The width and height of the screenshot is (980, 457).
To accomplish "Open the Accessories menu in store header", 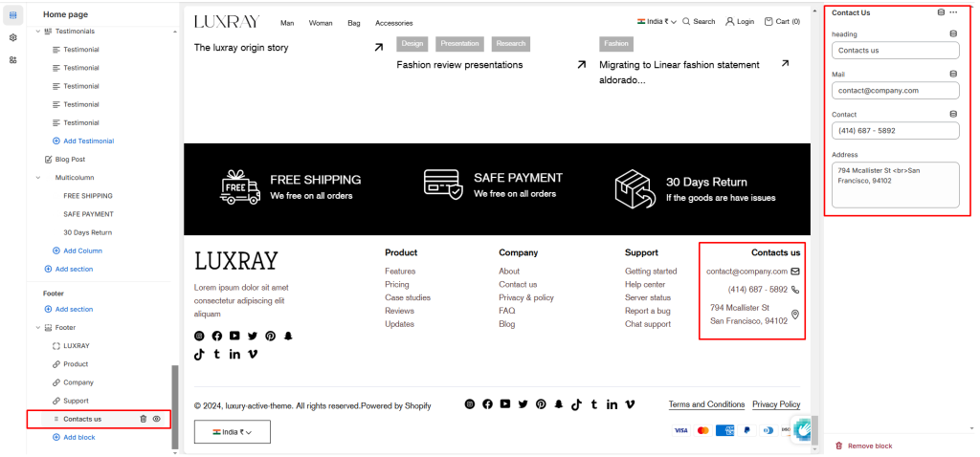I will (393, 23).
